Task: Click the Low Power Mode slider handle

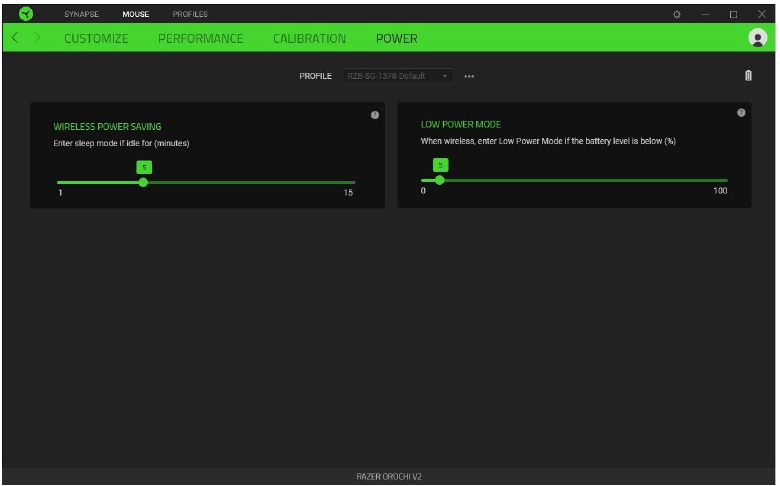Action: [439, 180]
